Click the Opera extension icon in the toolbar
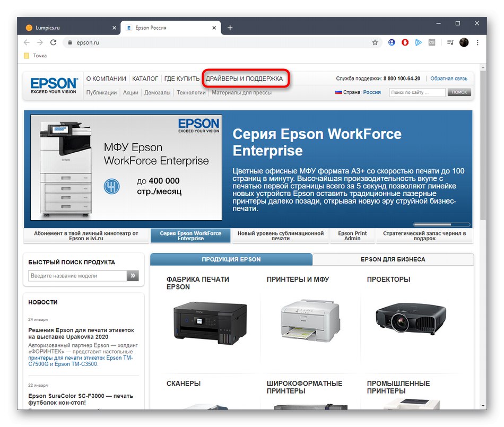 click(405, 42)
